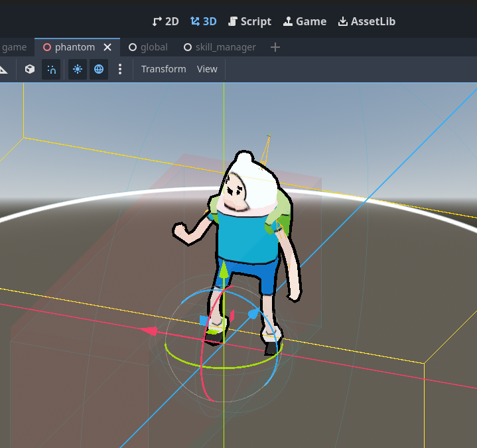Image resolution: width=477 pixels, height=448 pixels.
Task: Click the red X-axis move arrow
Action: [149, 331]
